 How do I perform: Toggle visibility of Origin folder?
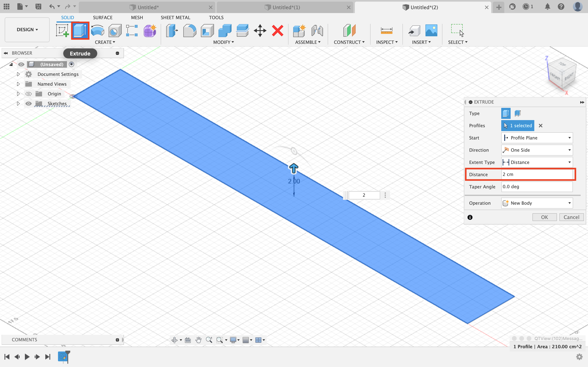(28, 93)
